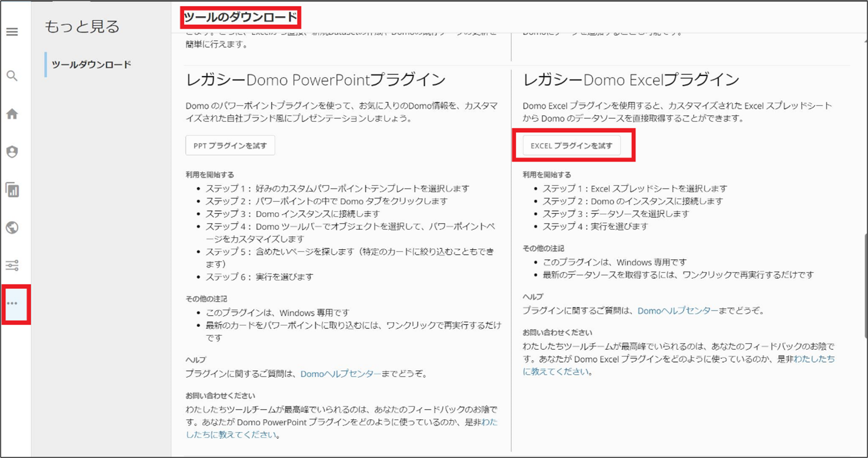Click お問い合わせください heading under PowerPoint plugin
868x458 pixels.
(220, 395)
